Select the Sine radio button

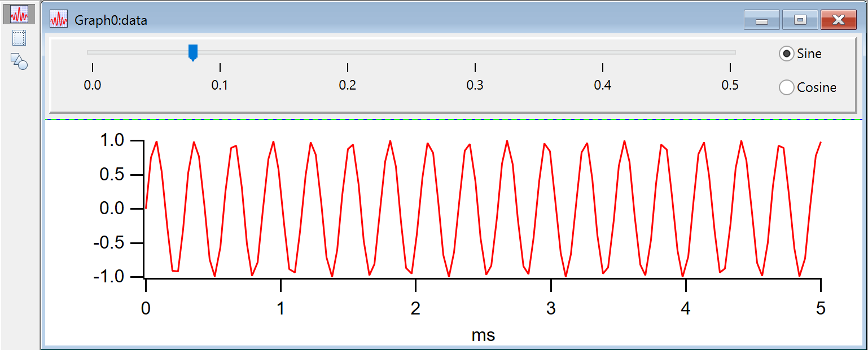(786, 54)
